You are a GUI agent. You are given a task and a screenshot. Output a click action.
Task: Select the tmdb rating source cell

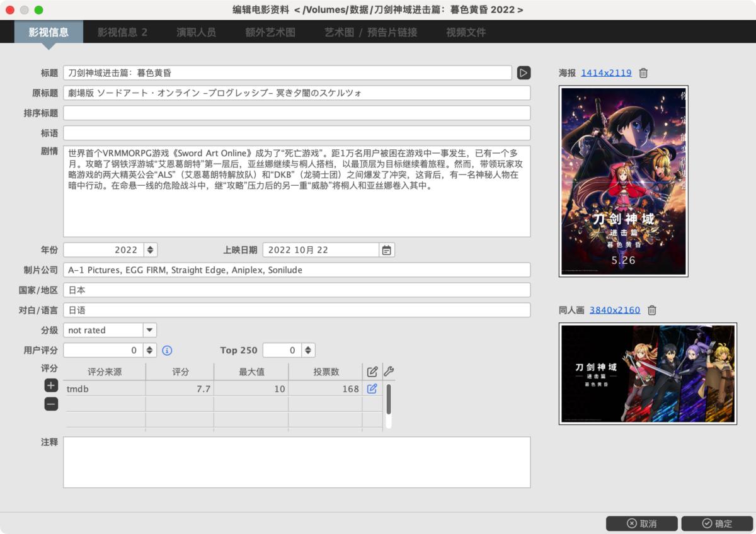[x=105, y=389]
